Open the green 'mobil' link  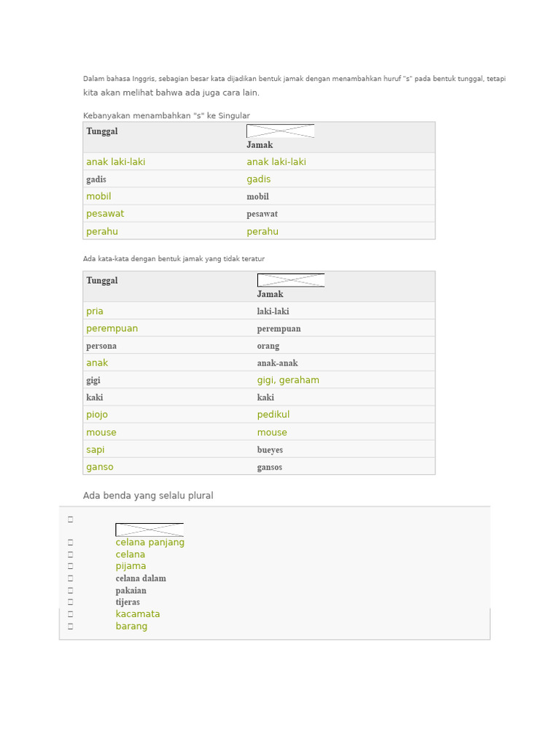[98, 196]
